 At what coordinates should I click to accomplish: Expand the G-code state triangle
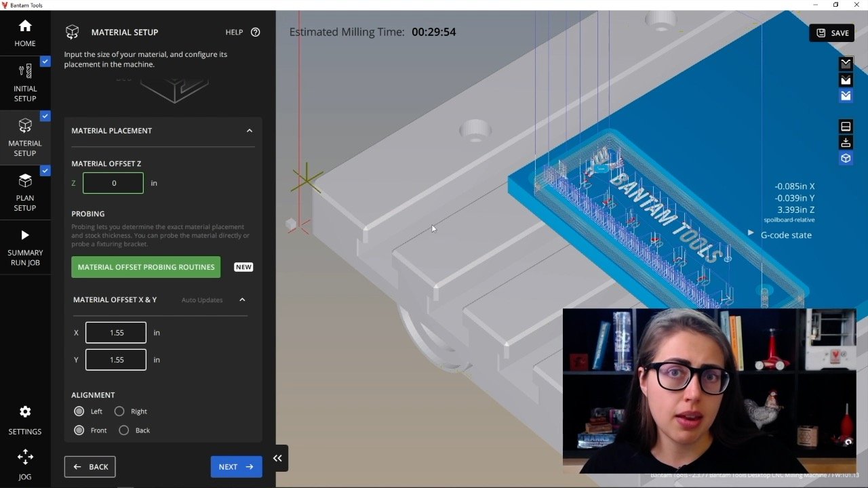click(750, 232)
